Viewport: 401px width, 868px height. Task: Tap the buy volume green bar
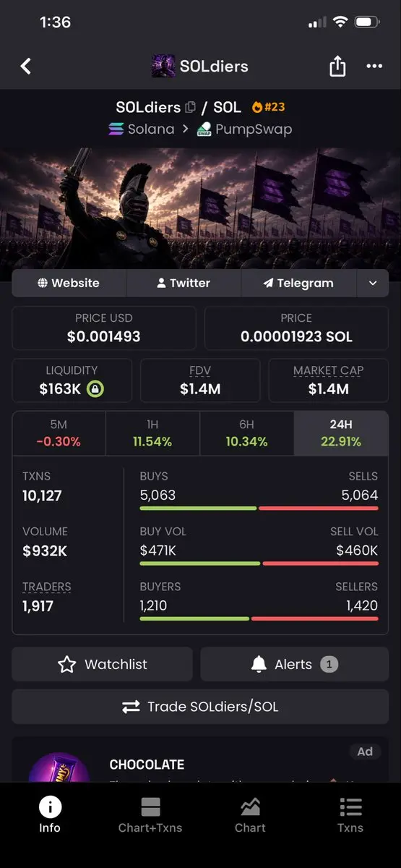point(200,563)
